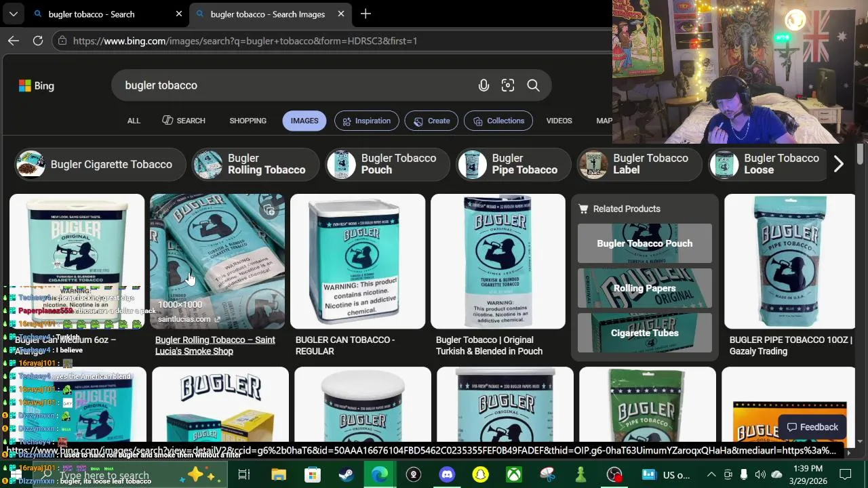Open the Create pill

(x=432, y=121)
